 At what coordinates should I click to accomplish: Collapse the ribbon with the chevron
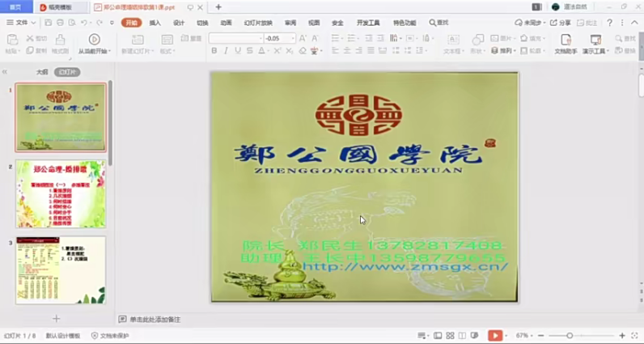pyautogui.click(x=634, y=23)
